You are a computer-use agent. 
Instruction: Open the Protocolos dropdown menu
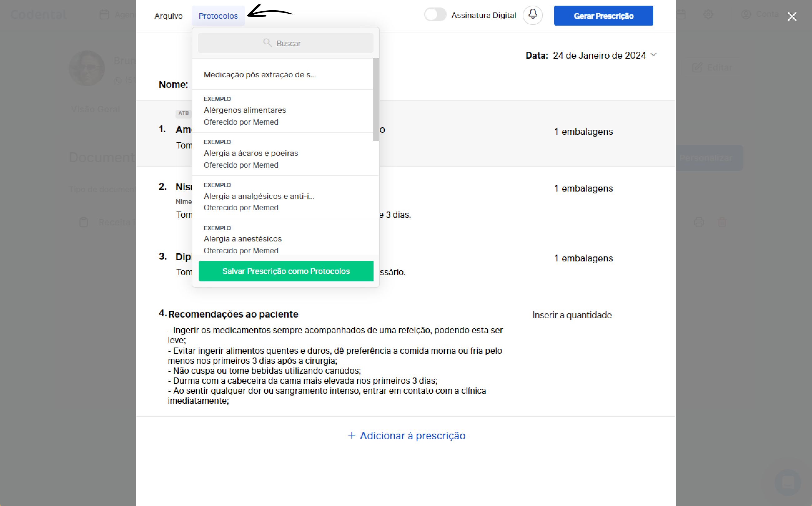pyautogui.click(x=218, y=16)
